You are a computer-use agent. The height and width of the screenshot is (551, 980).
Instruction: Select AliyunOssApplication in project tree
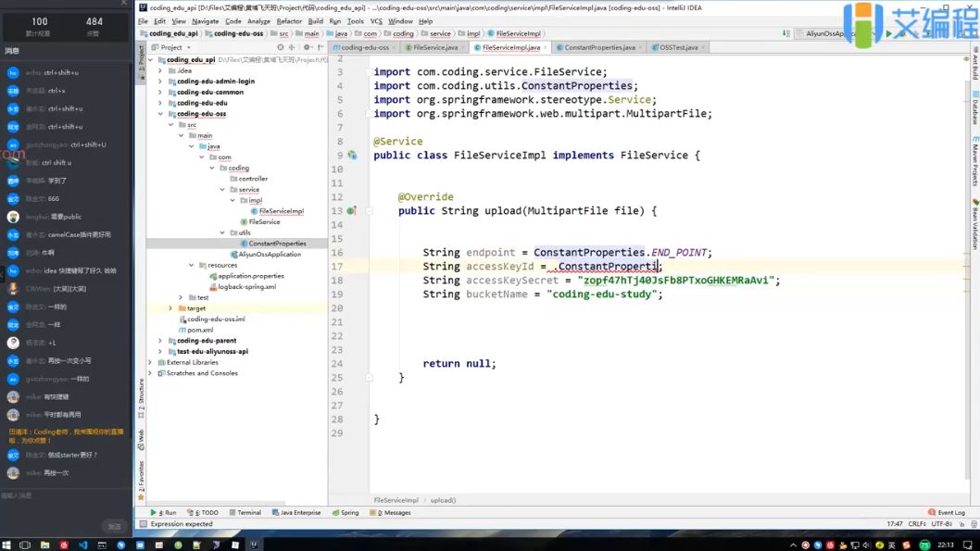tap(270, 255)
